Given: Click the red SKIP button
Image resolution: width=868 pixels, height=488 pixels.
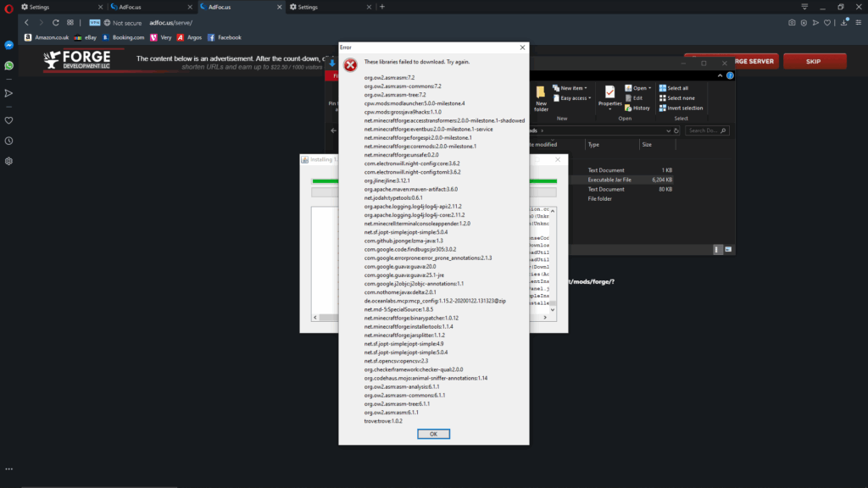Looking at the screenshot, I should (813, 61).
